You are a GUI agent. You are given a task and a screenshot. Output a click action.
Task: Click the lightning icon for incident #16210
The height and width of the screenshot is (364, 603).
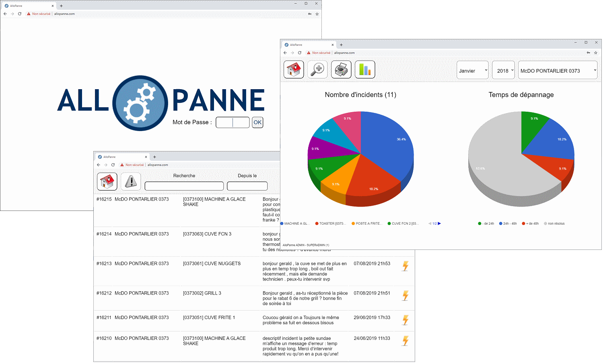tap(405, 341)
